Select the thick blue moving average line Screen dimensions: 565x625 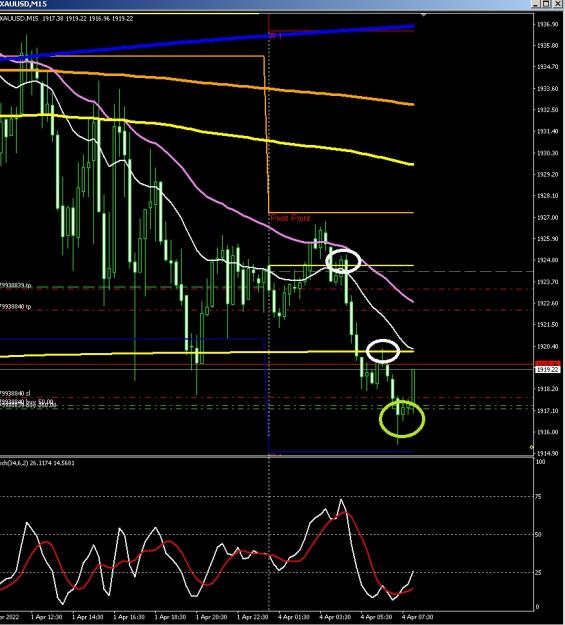click(207, 41)
